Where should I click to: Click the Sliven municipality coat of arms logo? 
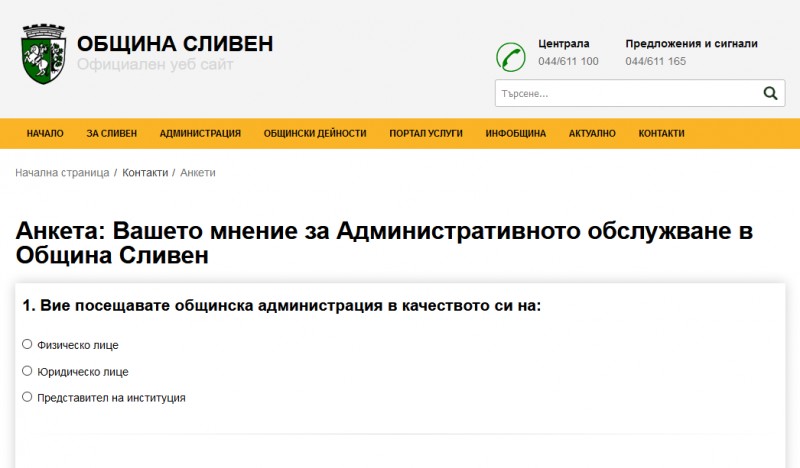pyautogui.click(x=44, y=54)
